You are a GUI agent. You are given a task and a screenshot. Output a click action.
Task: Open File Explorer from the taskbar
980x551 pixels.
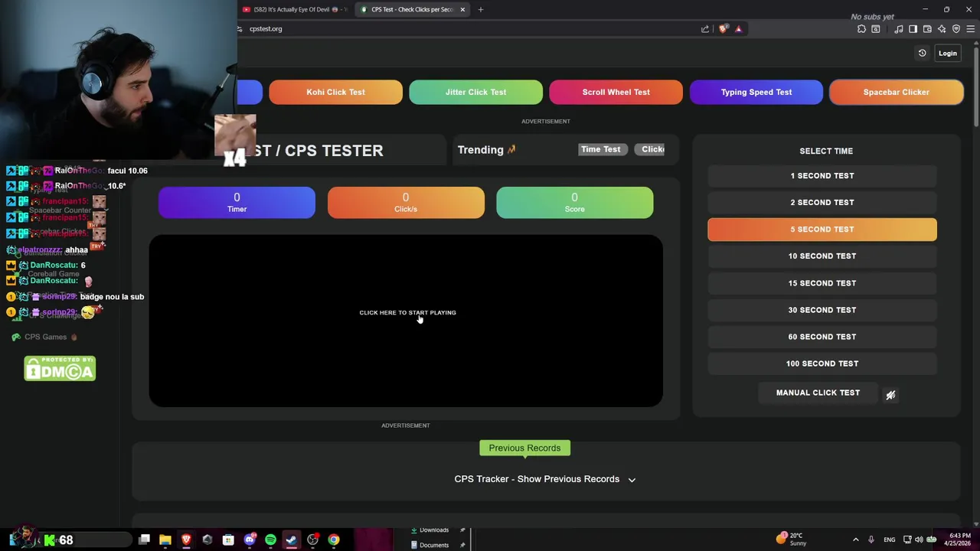coord(165,540)
